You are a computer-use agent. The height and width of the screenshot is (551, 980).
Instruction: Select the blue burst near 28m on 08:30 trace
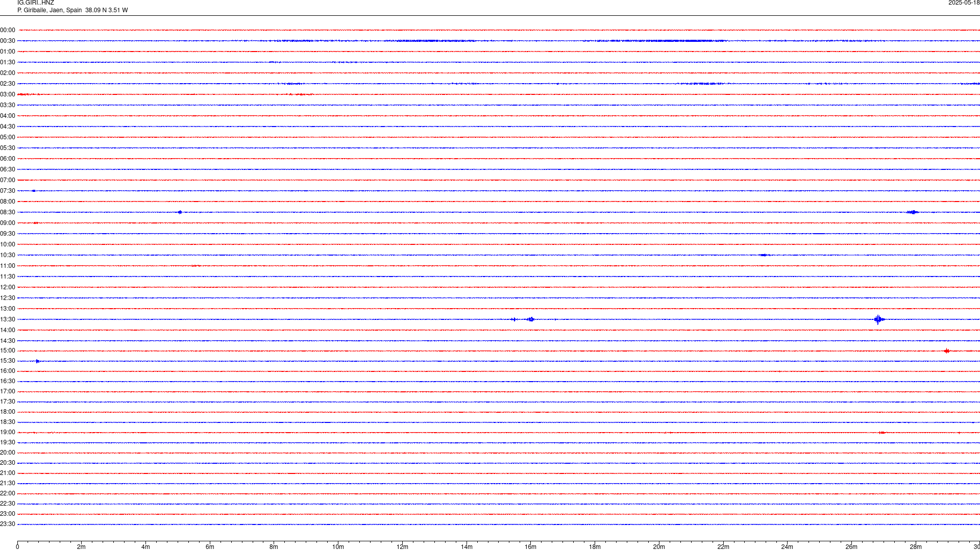pyautogui.click(x=913, y=212)
